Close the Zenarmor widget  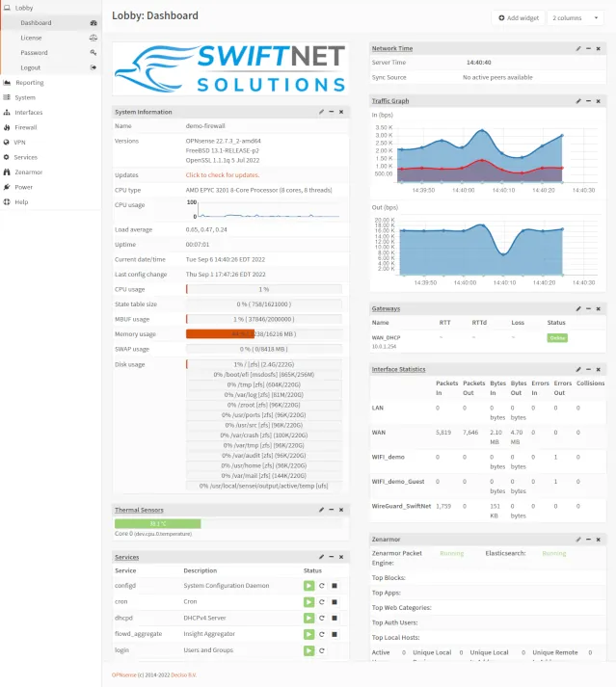tap(598, 540)
